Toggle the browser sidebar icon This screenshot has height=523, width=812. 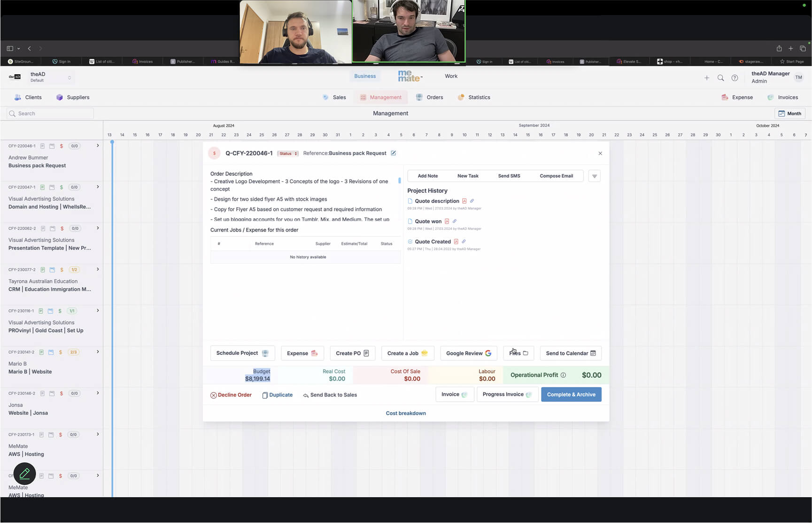pyautogui.click(x=10, y=48)
